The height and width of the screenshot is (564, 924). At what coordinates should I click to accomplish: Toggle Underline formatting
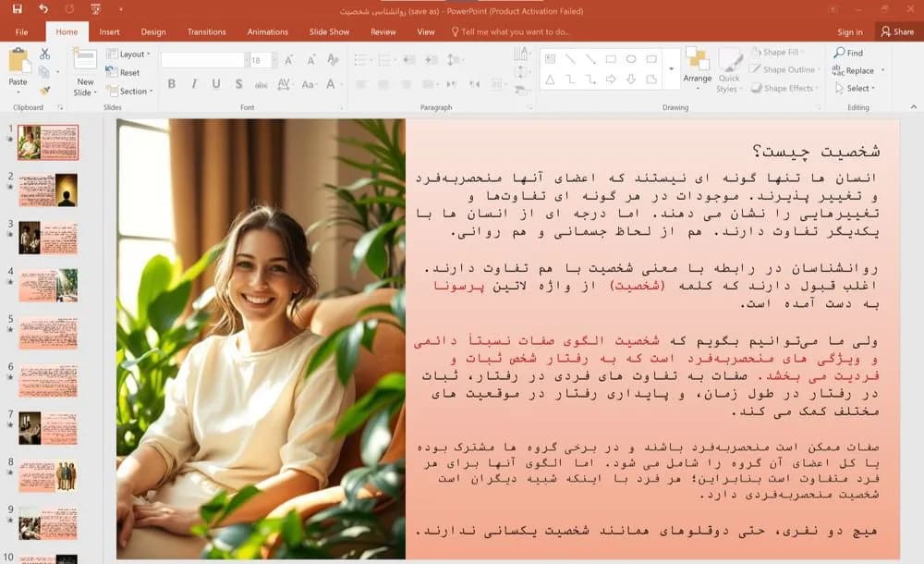[x=216, y=84]
